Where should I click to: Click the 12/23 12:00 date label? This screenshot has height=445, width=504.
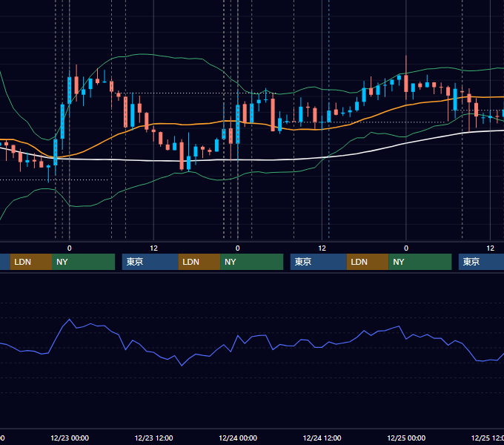point(153,438)
